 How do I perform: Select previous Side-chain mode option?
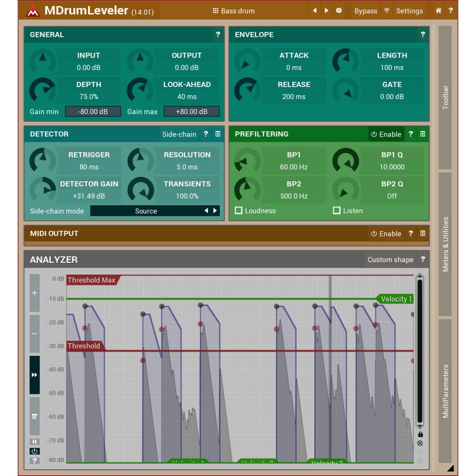[206, 210]
